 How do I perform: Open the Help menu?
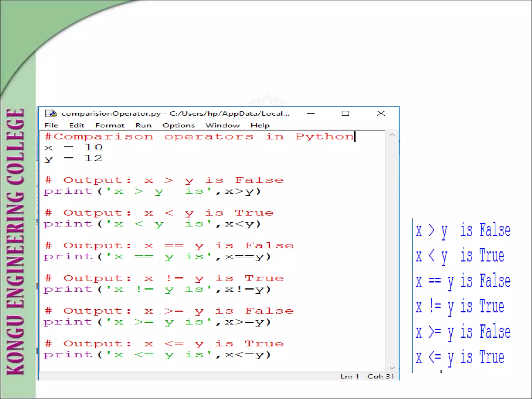(x=260, y=125)
